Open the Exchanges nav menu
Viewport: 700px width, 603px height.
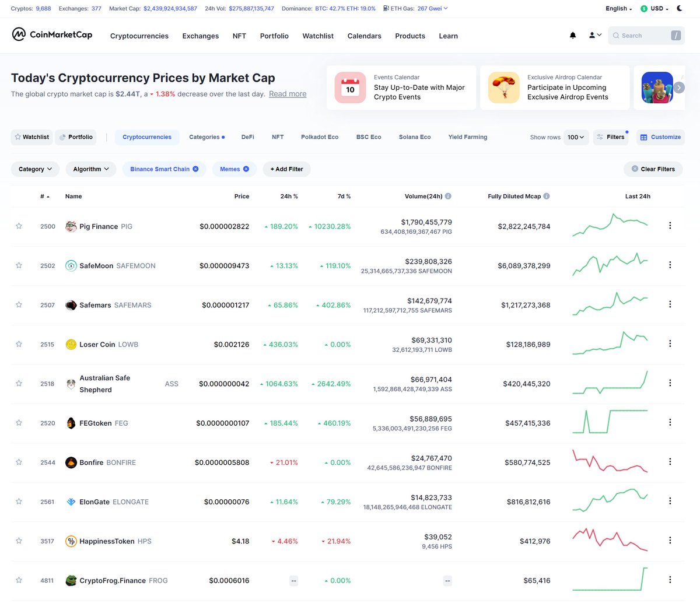(x=201, y=36)
